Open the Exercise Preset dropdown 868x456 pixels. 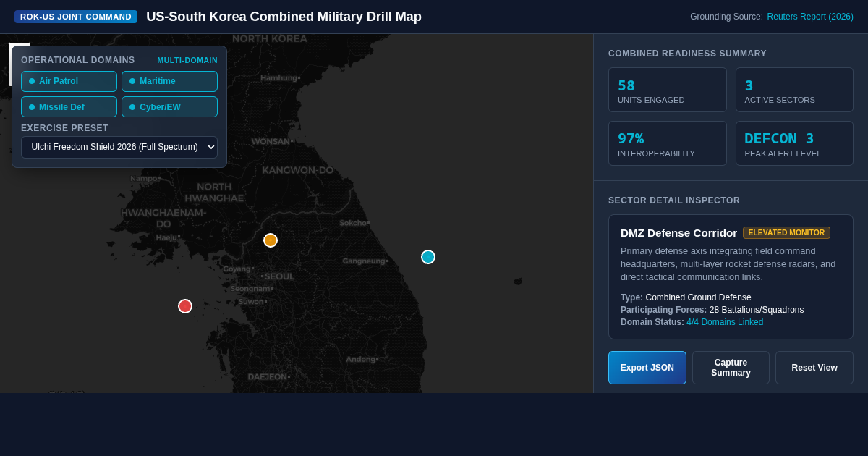119,147
